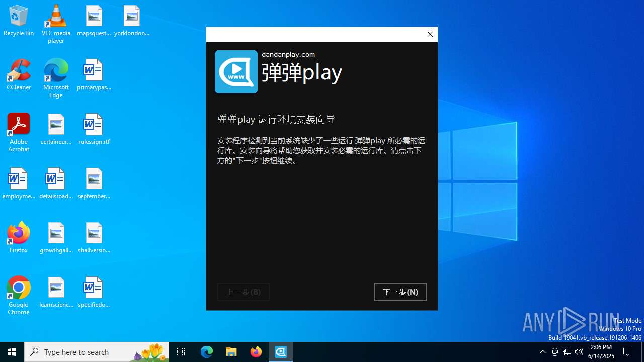Select the yorklondon image file icon
Screen dimensions: 644x362
[x=132, y=21]
